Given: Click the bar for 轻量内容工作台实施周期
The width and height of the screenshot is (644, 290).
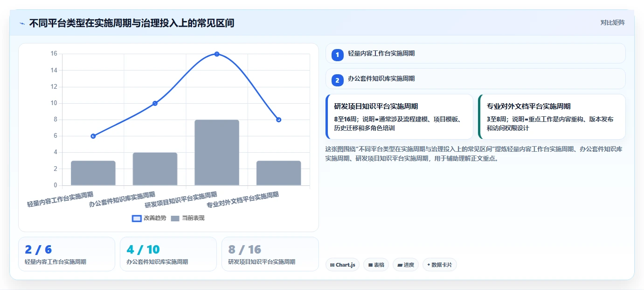Looking at the screenshot, I should 93,173.
